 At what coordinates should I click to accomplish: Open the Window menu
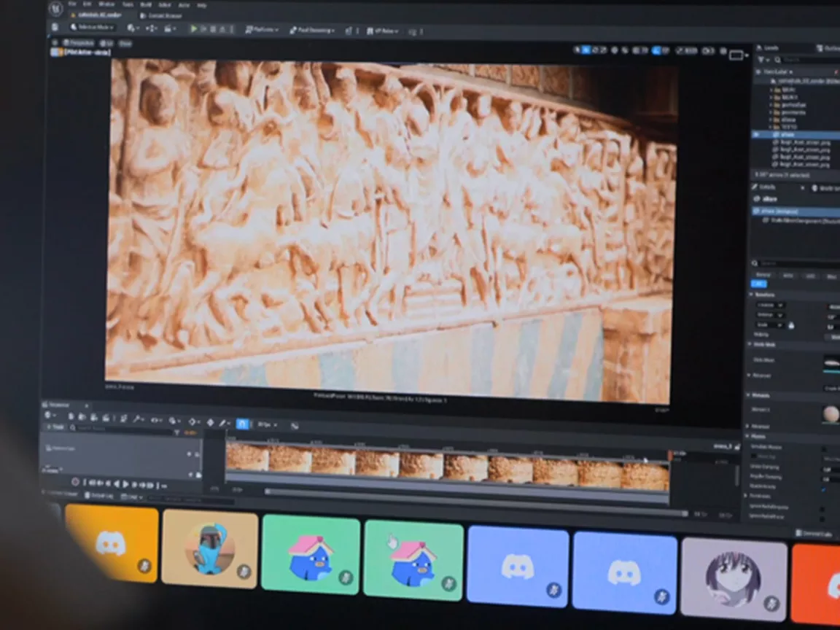[x=106, y=4]
